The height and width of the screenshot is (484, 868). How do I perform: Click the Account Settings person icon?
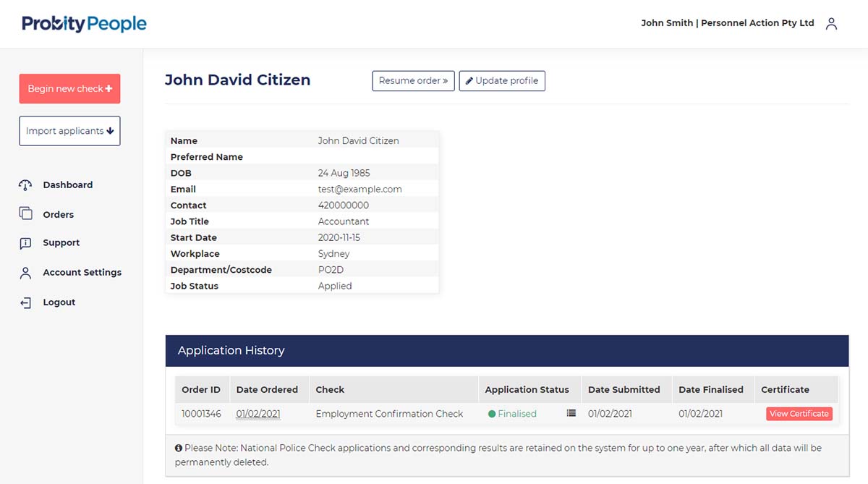click(25, 273)
